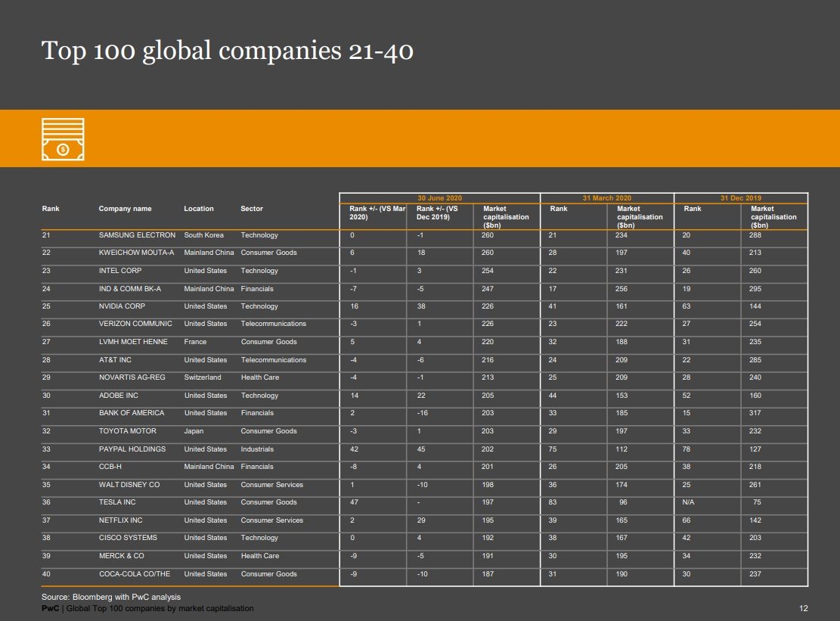This screenshot has height=621, width=840.
Task: Select the slide title 'Top 100 global companies 21-40'
Action: click(227, 51)
